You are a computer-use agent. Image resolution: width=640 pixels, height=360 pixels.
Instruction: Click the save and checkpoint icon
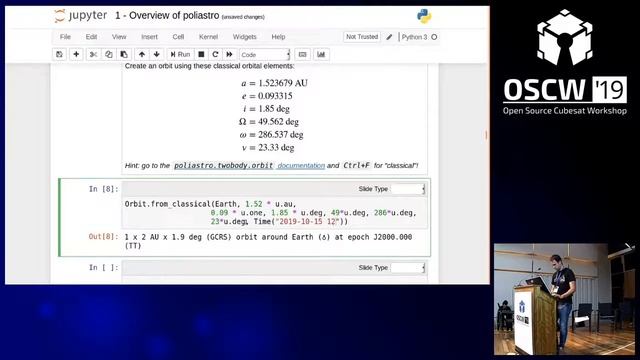60,54
